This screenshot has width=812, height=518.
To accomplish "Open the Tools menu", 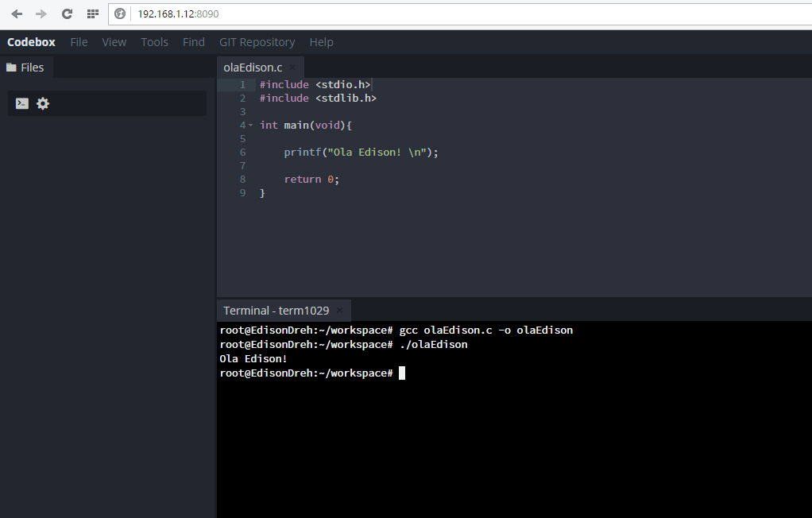I will click(x=154, y=42).
